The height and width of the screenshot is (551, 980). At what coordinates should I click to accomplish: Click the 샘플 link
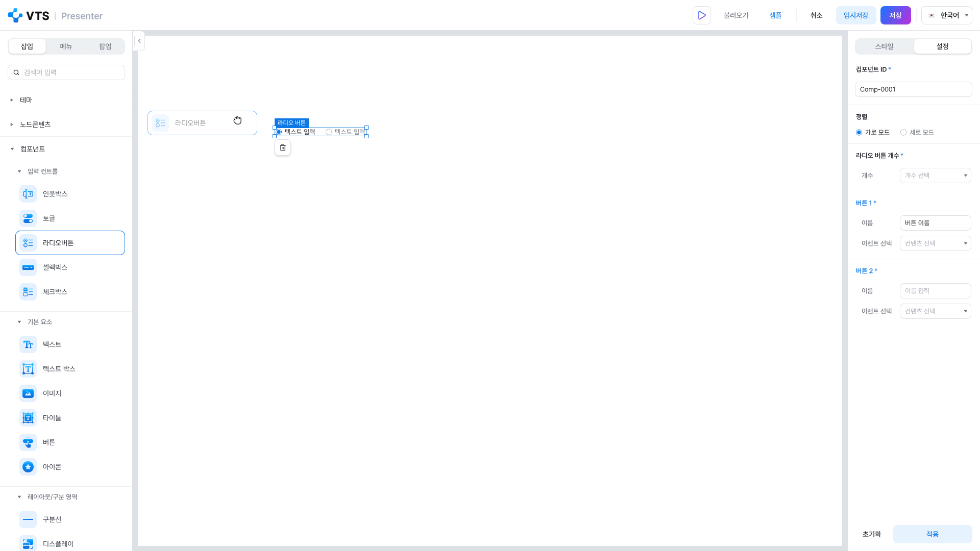point(775,15)
